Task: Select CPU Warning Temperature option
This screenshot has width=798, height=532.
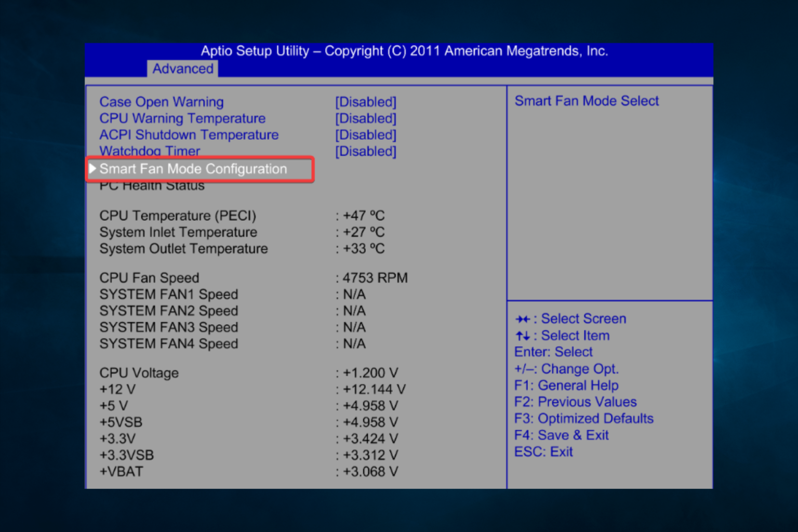Action: (x=182, y=118)
